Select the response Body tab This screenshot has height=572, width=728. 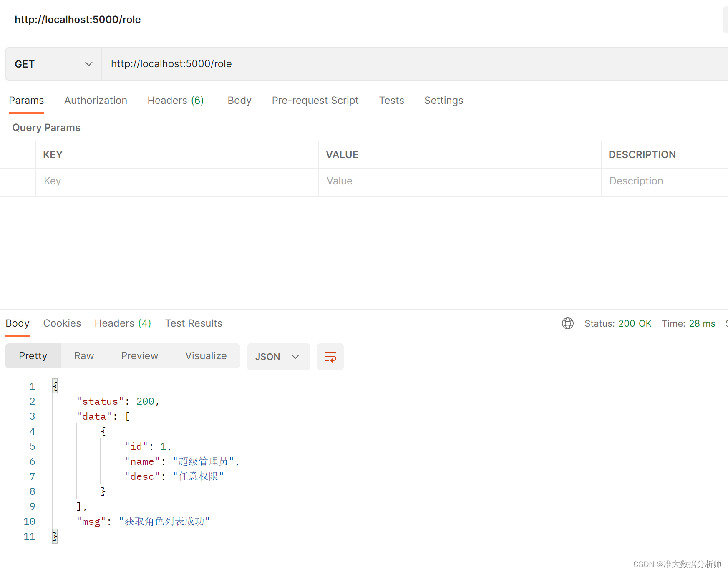click(18, 323)
